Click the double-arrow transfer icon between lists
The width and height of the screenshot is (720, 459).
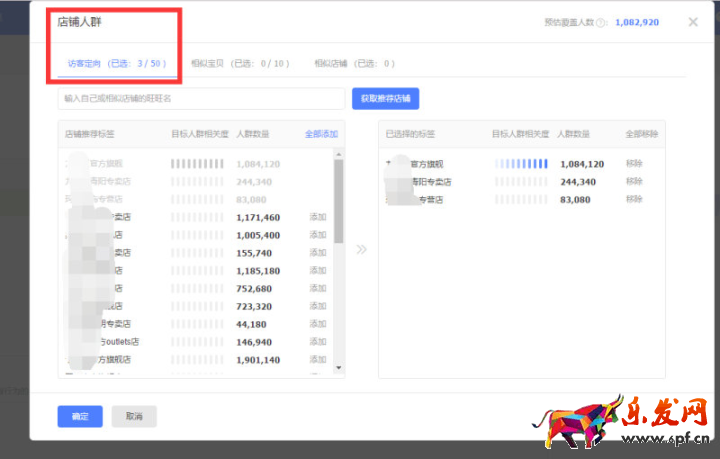click(x=361, y=249)
